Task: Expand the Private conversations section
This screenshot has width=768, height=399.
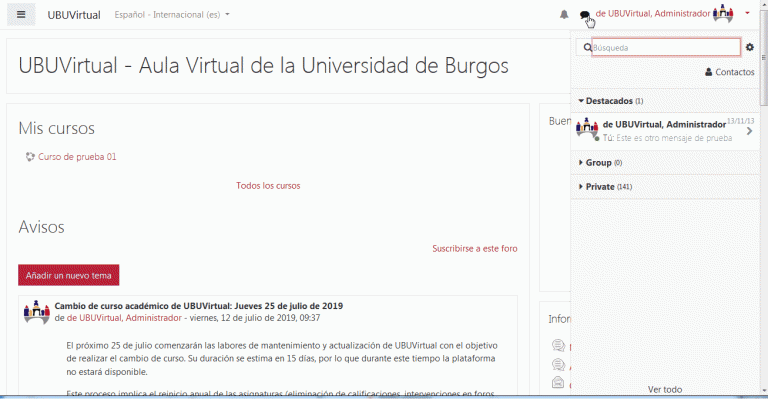Action: [605, 187]
